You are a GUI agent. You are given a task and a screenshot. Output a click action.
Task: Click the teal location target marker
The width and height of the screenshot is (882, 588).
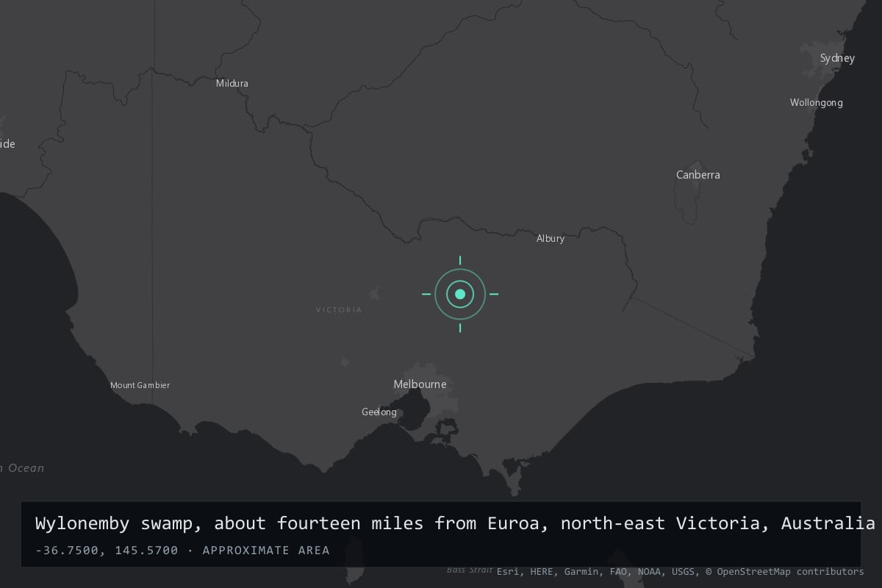pos(460,294)
